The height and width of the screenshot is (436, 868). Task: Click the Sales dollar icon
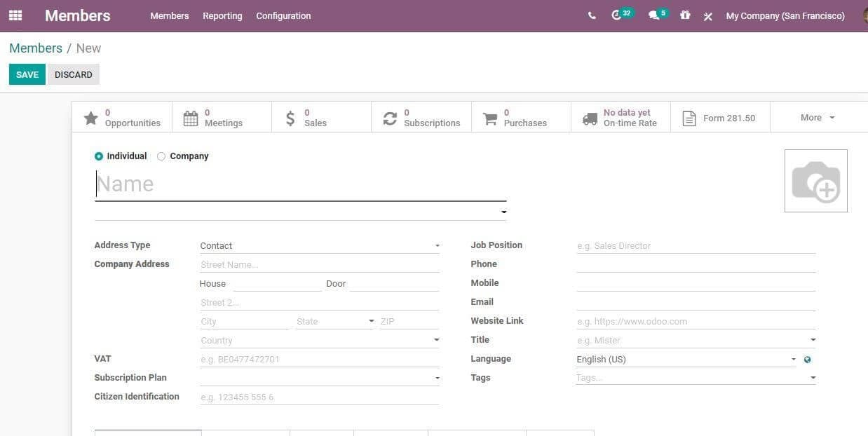tap(290, 118)
